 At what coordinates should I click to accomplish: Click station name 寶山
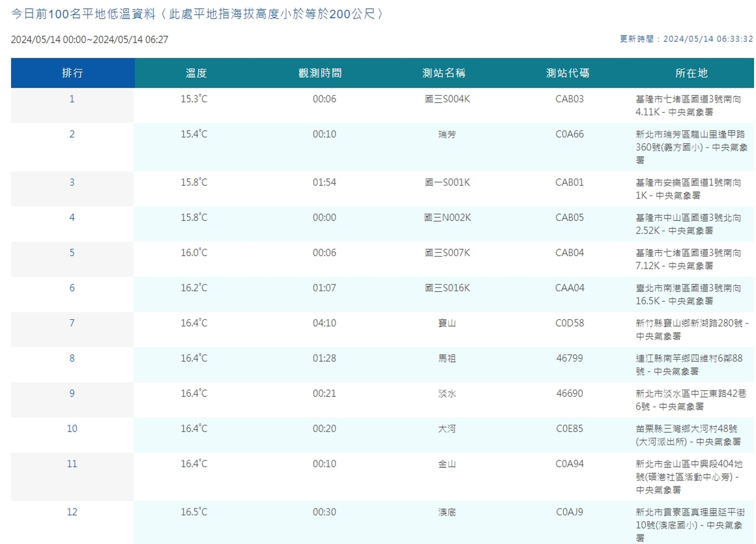(x=447, y=323)
